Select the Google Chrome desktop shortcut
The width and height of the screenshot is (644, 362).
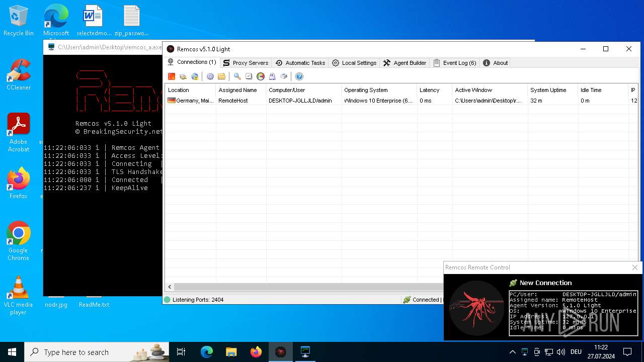[x=19, y=241]
